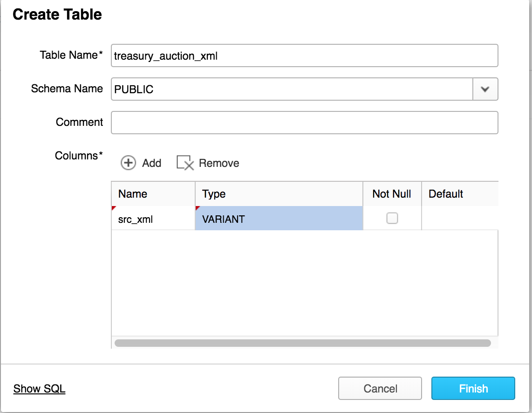Select the src_xml name cell
This screenshot has width=532, height=413.
[x=153, y=219]
